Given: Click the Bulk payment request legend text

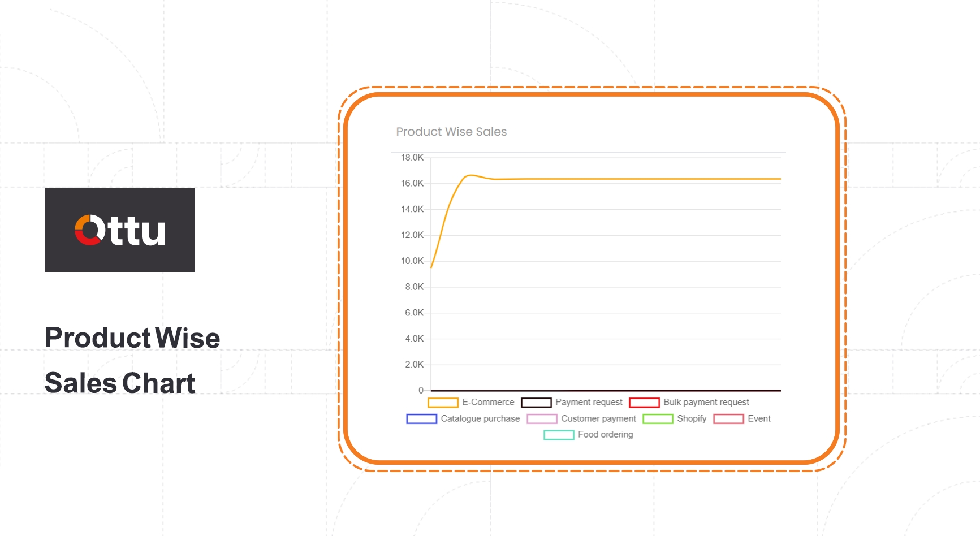Looking at the screenshot, I should click(x=706, y=402).
